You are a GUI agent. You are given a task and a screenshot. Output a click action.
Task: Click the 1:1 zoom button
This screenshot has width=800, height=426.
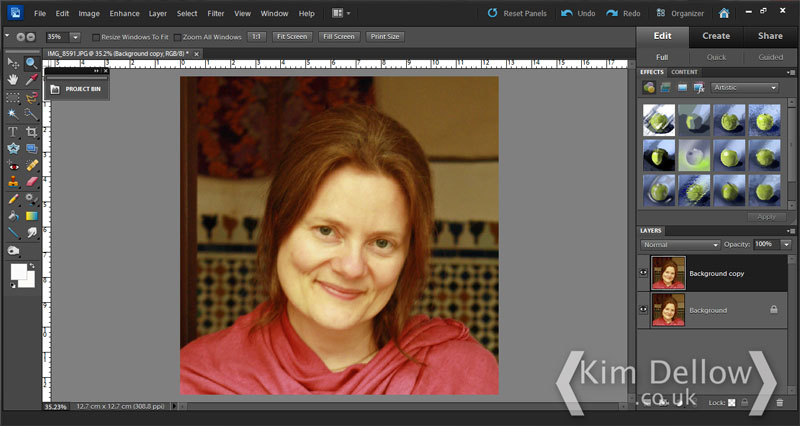[x=257, y=37]
